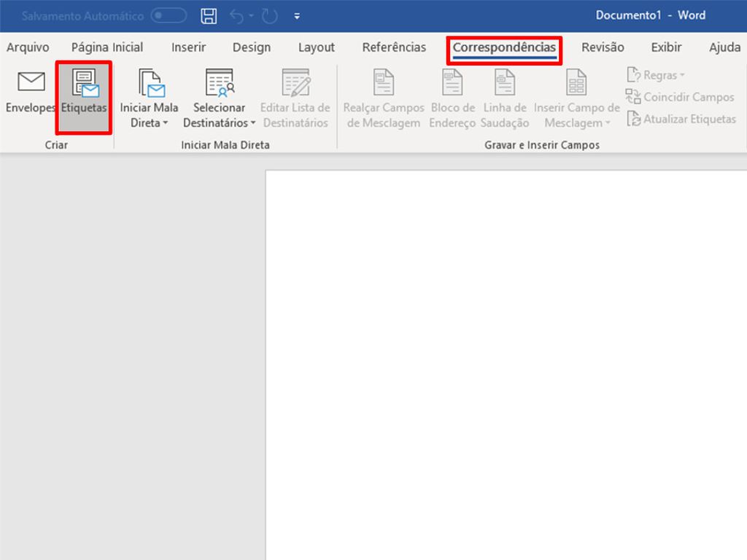Click the Envelopes icon
Screen dimensions: 747x560
coord(31,82)
